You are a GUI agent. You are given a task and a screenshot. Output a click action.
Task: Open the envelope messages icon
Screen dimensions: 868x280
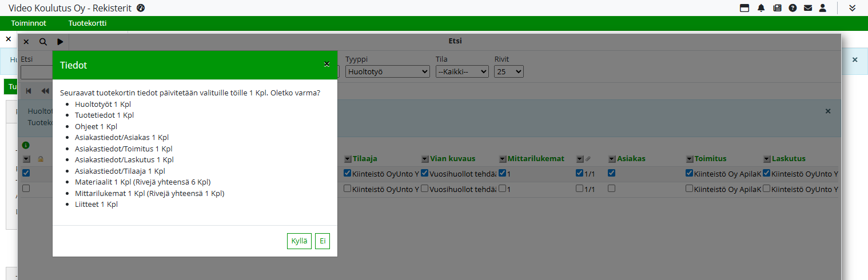(808, 8)
